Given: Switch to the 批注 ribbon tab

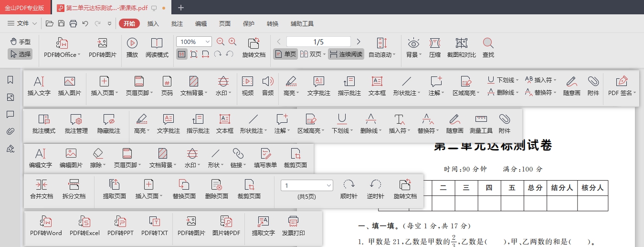Looking at the screenshot, I should point(177,23).
